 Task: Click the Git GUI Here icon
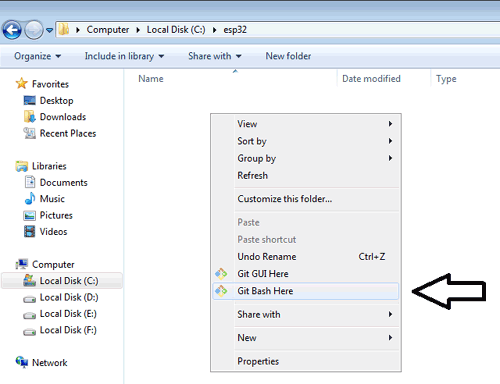221,274
